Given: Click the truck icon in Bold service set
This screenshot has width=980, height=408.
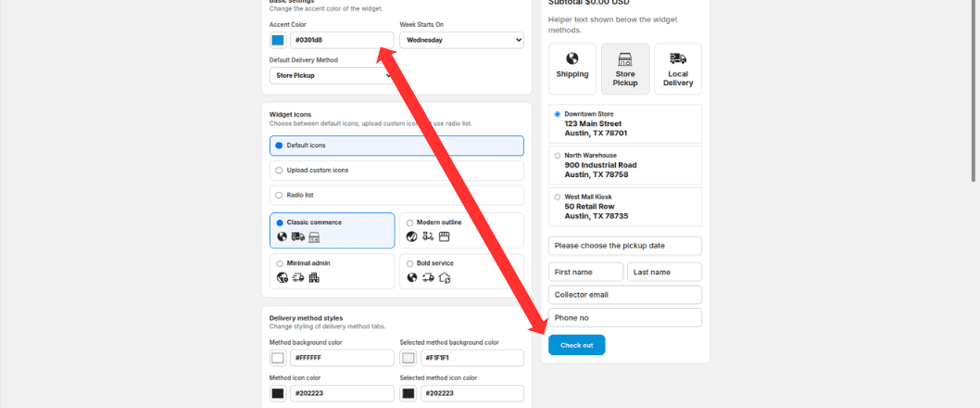Looking at the screenshot, I should (x=428, y=278).
